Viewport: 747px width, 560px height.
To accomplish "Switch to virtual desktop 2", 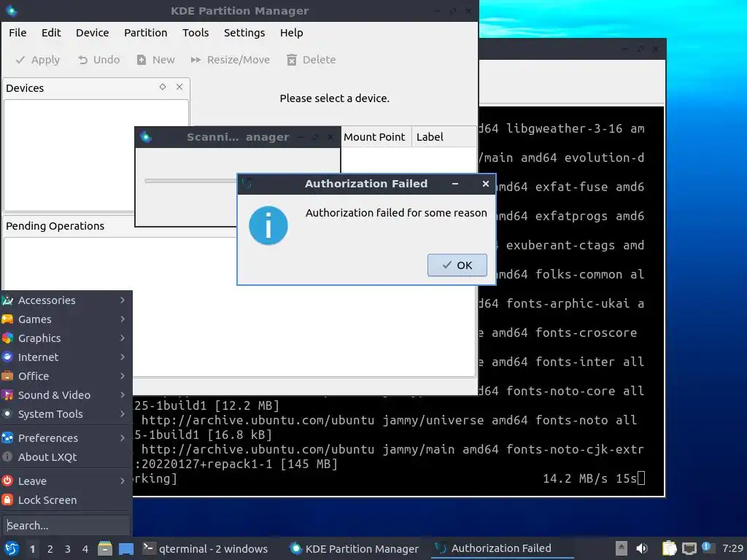I will [x=50, y=549].
